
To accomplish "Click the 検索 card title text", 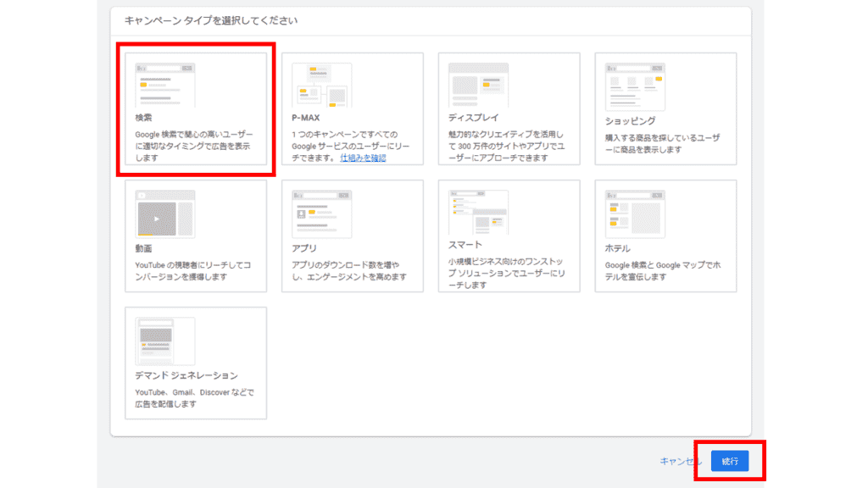I will 143,118.
